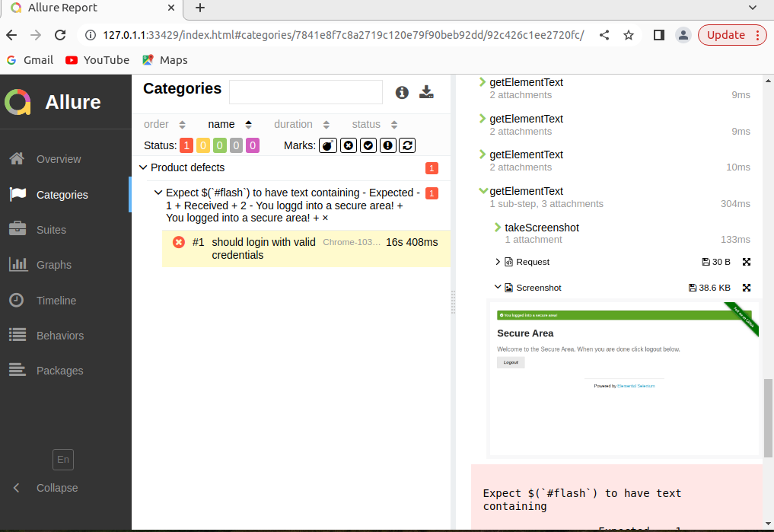Image resolution: width=774 pixels, height=532 pixels.
Task: Collapse the Product defects category
Action: pyautogui.click(x=143, y=167)
